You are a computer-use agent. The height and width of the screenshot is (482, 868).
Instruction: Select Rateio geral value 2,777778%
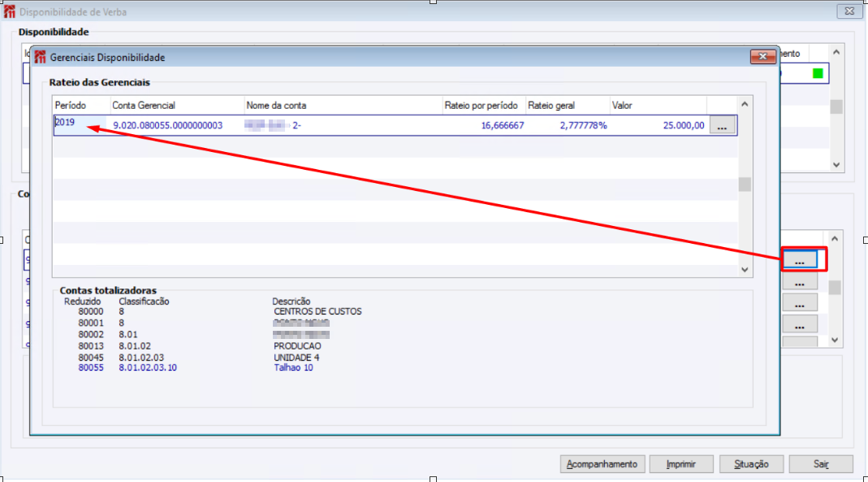coord(584,125)
